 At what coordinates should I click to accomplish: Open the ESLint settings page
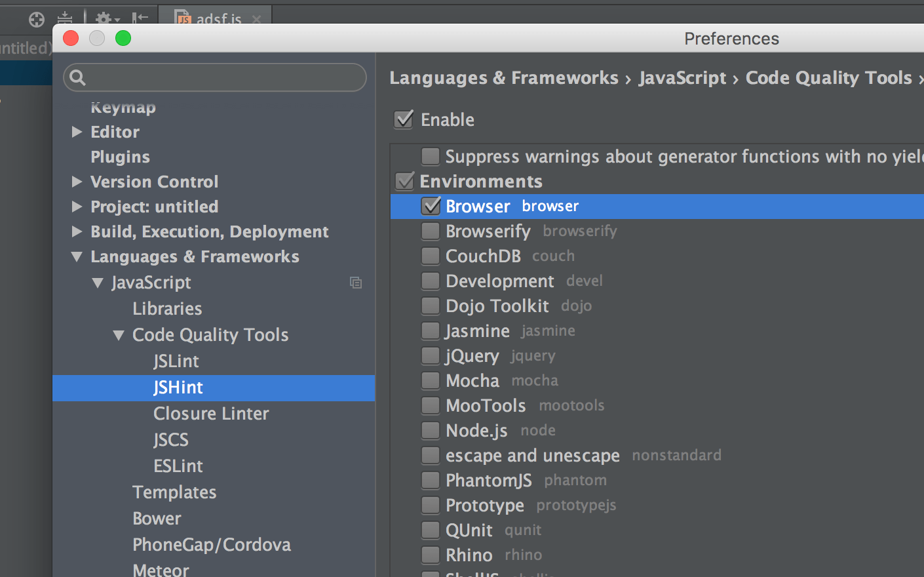pos(178,466)
